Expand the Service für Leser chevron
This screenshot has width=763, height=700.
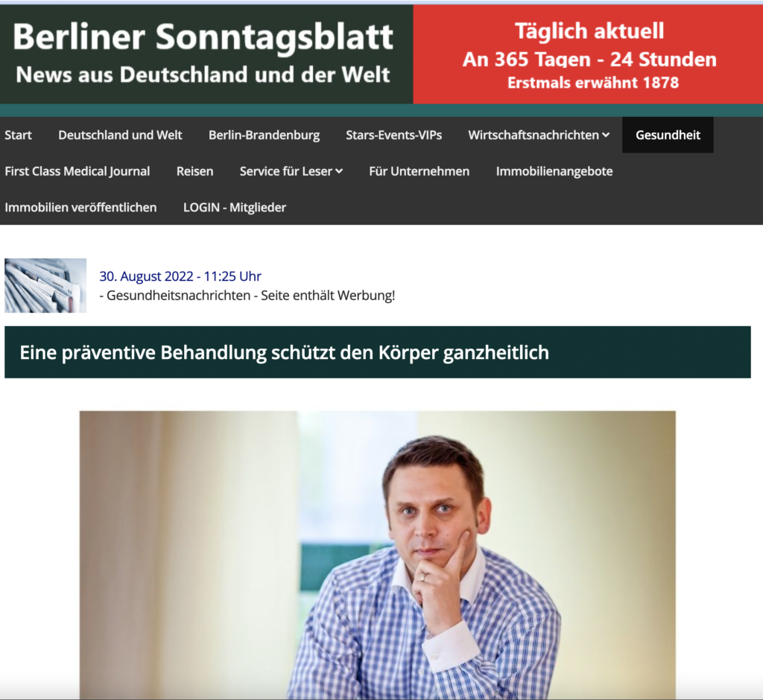click(339, 171)
